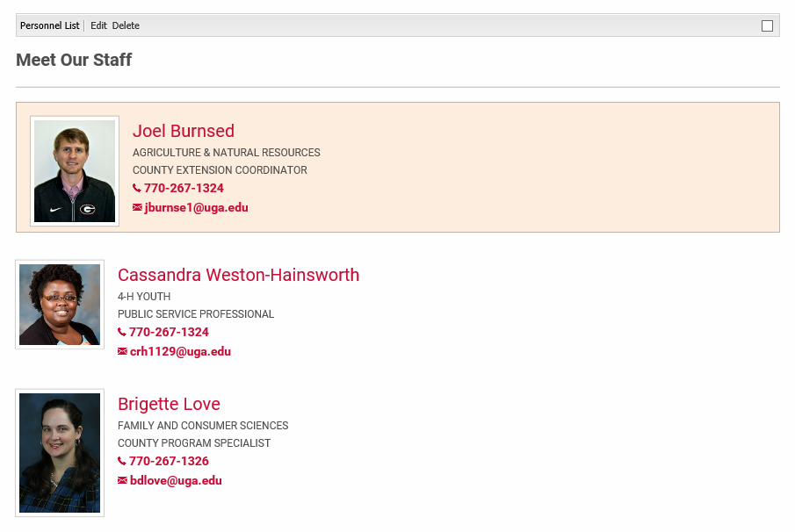
Task: Open Brigette Love's profile link
Action: point(169,404)
